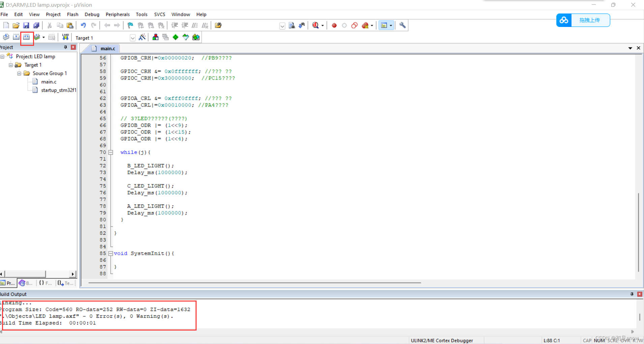The image size is (644, 344).
Task: Pin the Build Output panel
Action: [632, 294]
